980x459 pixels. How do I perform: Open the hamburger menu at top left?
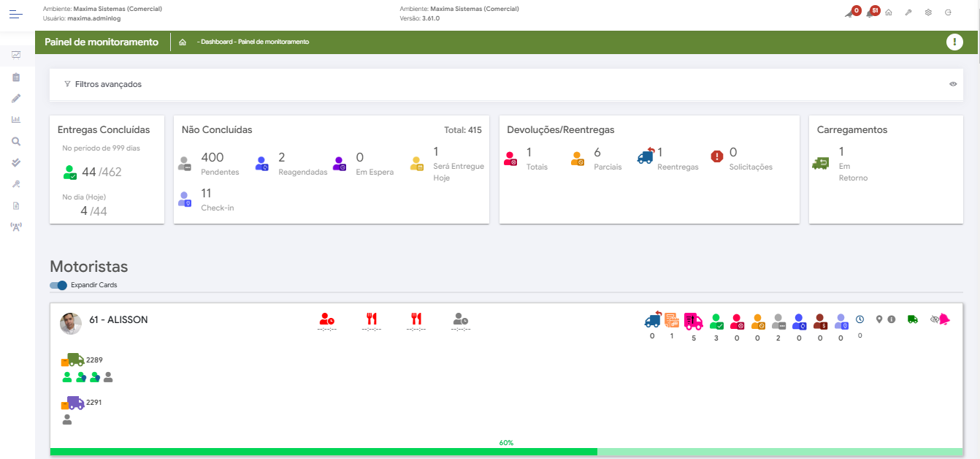(16, 12)
